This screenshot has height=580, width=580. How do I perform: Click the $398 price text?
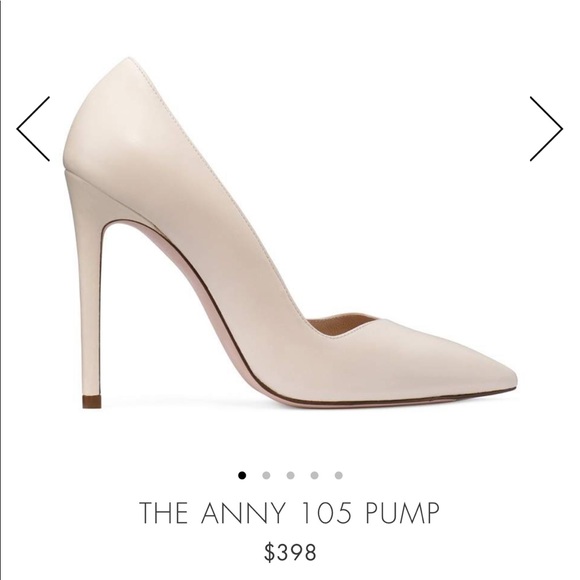point(290,552)
